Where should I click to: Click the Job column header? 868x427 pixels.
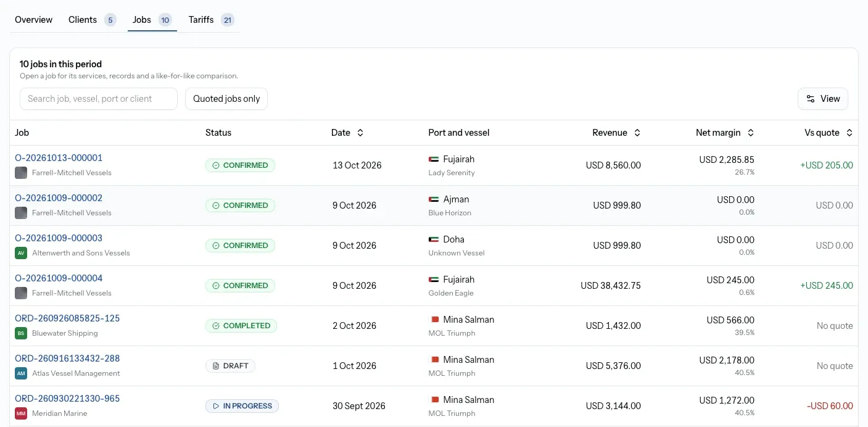click(x=22, y=133)
